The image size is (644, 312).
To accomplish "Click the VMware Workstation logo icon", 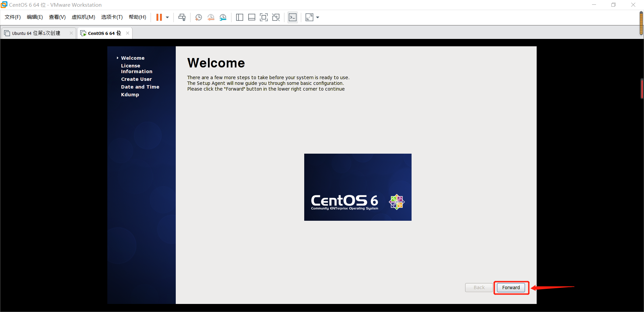I will (x=4, y=5).
